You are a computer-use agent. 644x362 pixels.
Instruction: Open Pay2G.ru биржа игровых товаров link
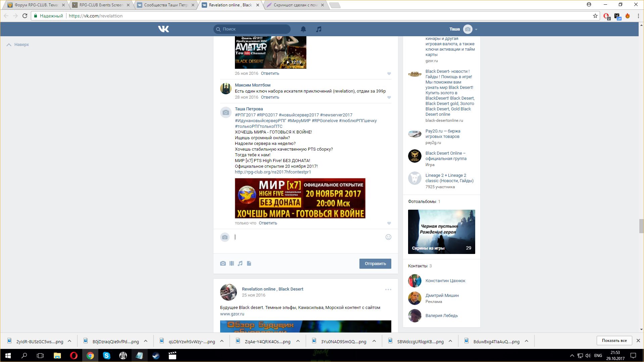[443, 134]
